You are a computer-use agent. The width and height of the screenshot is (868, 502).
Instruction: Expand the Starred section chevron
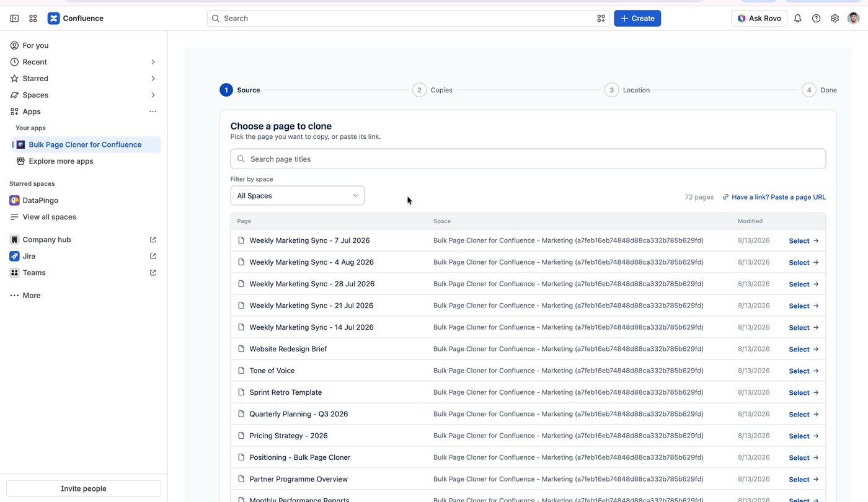(x=153, y=79)
